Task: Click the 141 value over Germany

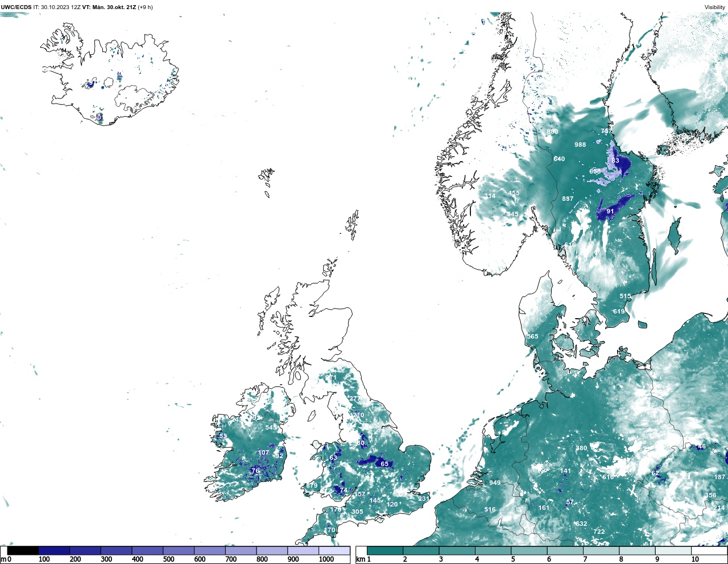Action: (565, 471)
